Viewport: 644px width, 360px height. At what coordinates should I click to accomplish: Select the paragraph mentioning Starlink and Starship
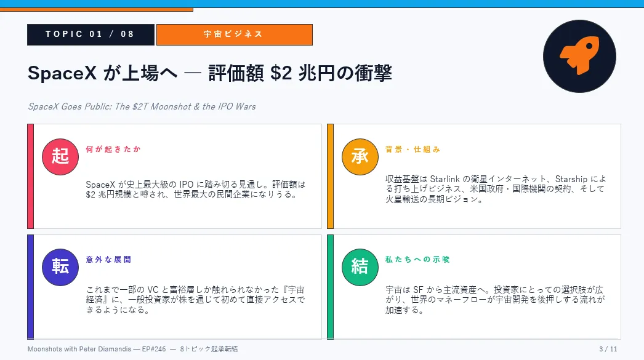(496, 189)
